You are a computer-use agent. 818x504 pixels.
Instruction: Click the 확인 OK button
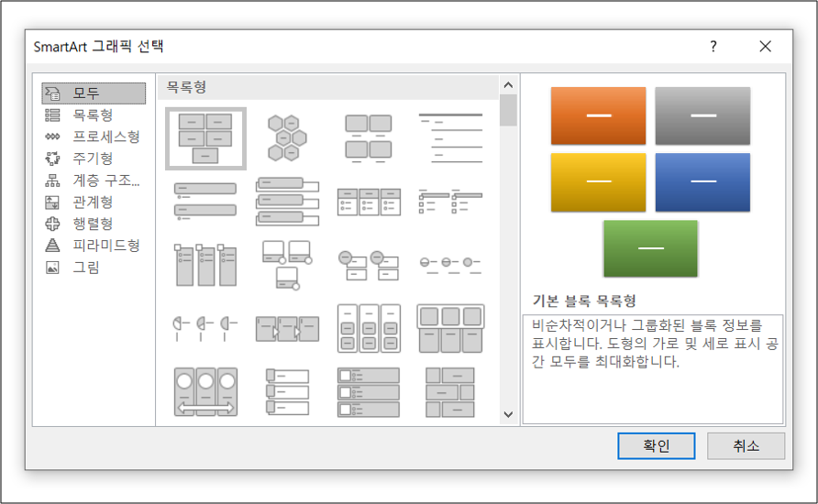[657, 446]
